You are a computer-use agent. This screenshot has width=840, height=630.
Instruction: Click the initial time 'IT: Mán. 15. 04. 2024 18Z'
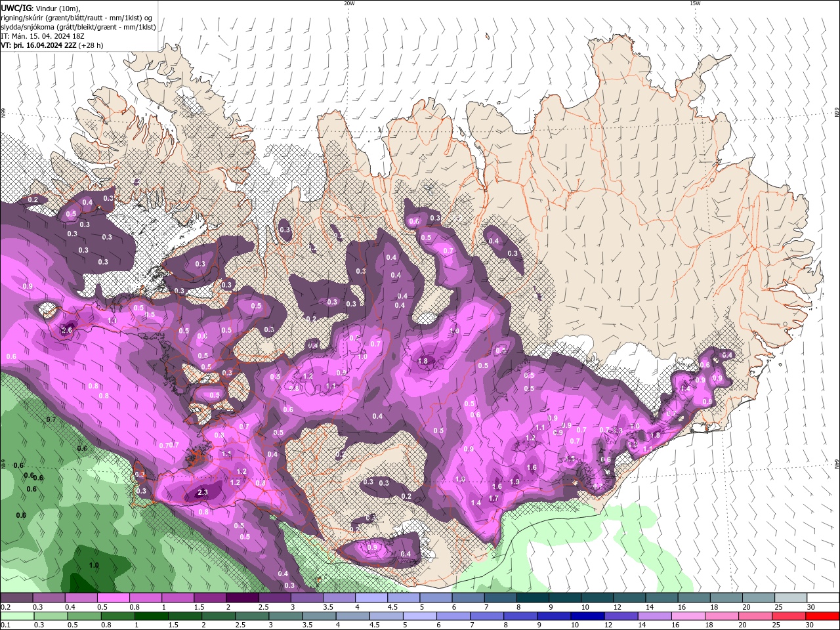tap(44, 36)
